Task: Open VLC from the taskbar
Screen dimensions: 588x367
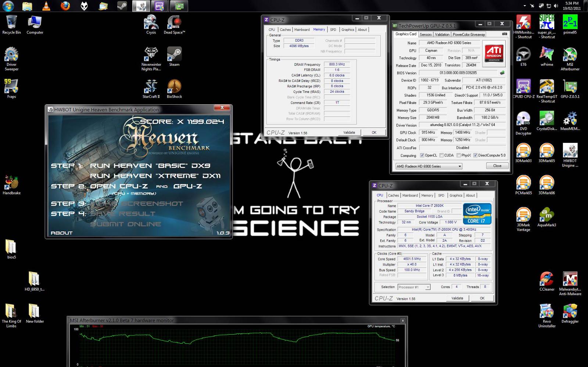Action: coord(46,6)
